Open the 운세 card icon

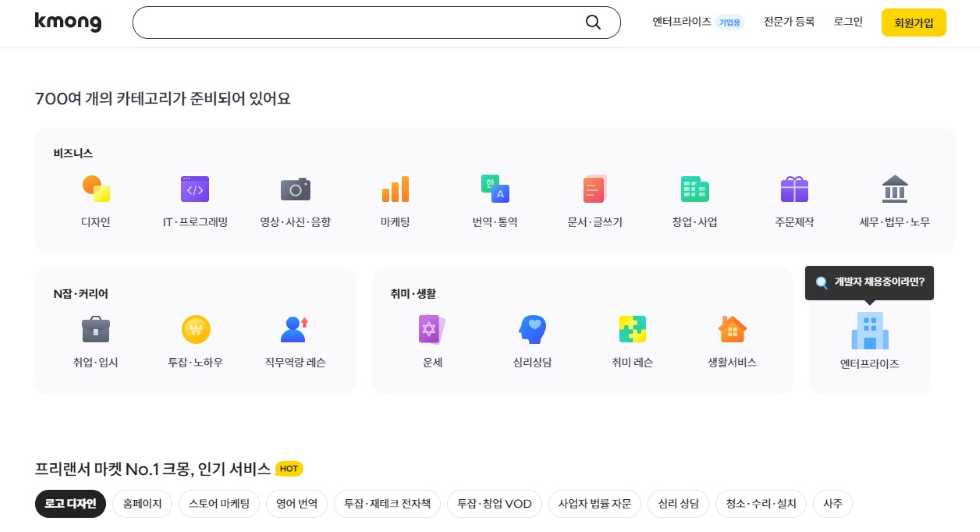(432, 329)
